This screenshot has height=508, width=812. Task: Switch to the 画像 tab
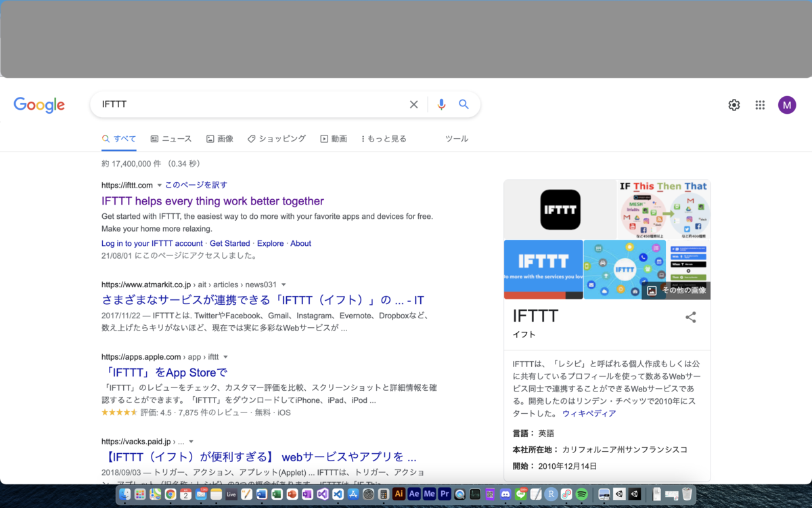pos(220,139)
